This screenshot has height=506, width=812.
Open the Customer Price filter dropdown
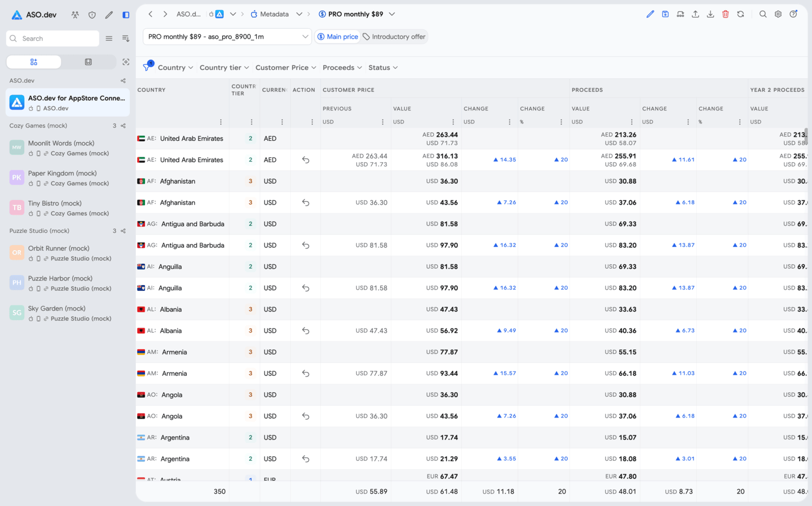(x=286, y=68)
